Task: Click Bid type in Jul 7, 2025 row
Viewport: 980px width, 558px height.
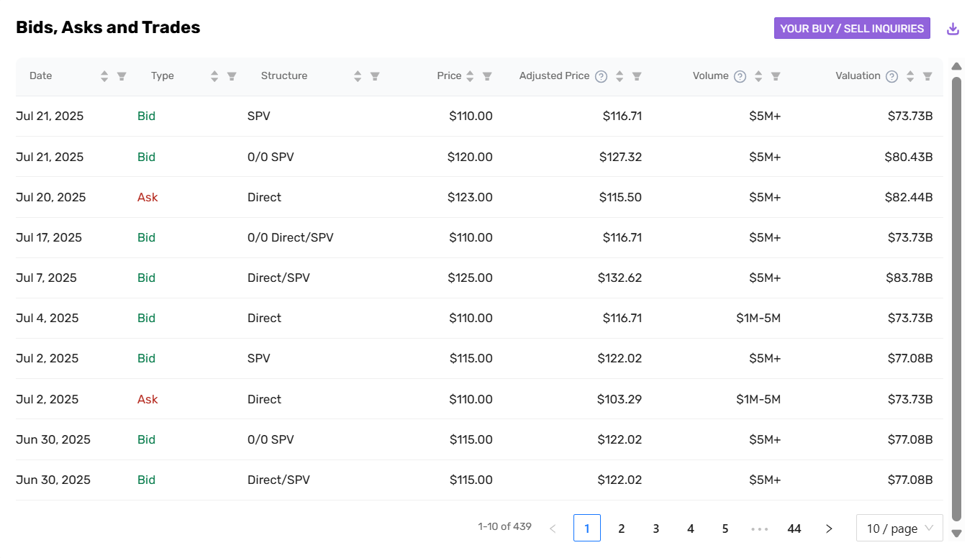Action: tap(146, 278)
